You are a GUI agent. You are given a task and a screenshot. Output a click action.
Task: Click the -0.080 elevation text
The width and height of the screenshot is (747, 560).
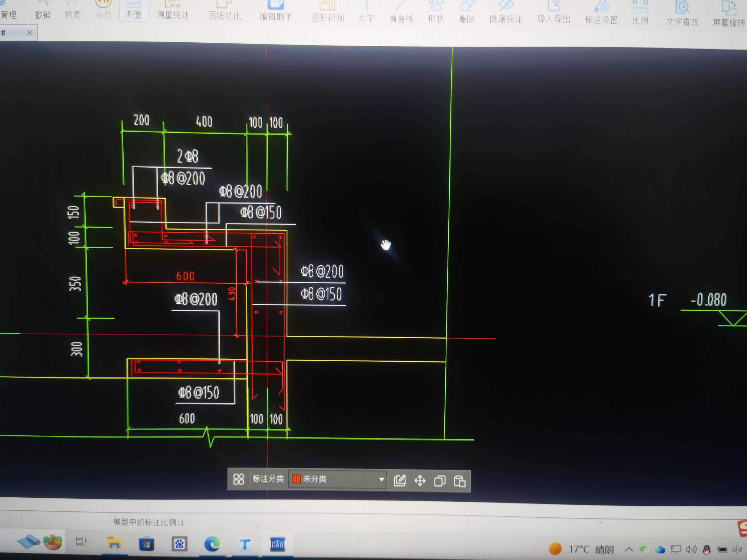708,300
